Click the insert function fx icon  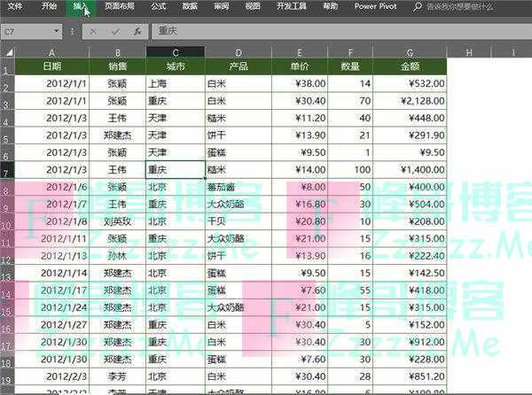pos(137,31)
